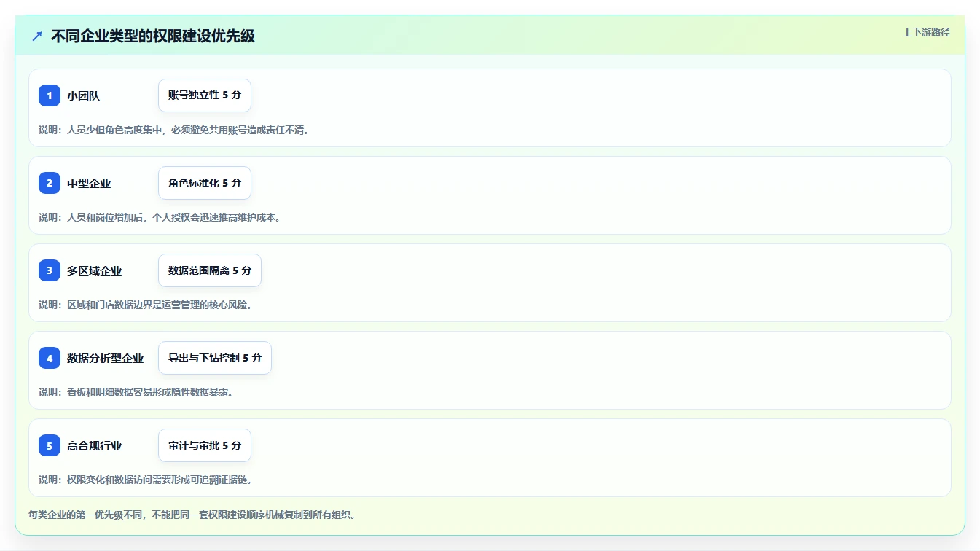Image resolution: width=980 pixels, height=551 pixels.
Task: Click the title 不同企业类型的权限建设优先级
Action: click(153, 36)
